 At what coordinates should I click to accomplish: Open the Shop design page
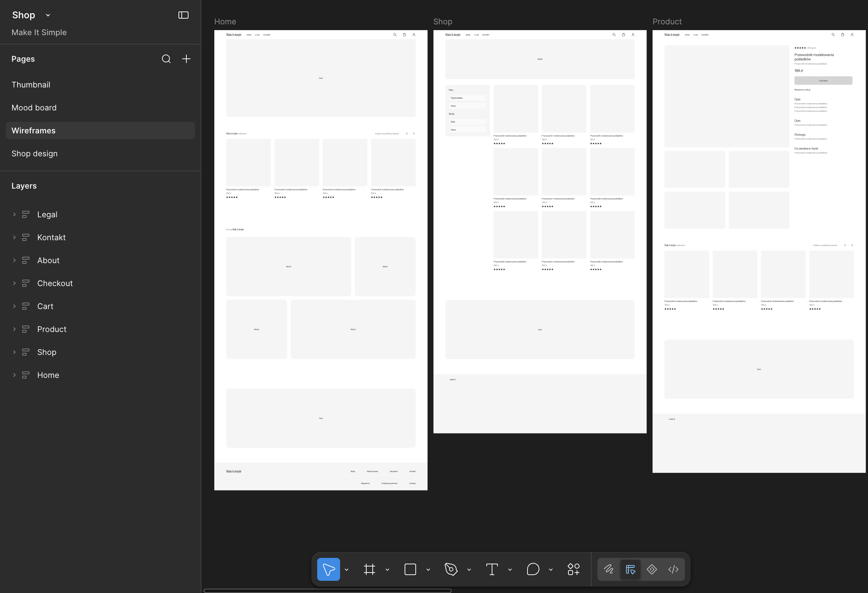(x=100, y=153)
